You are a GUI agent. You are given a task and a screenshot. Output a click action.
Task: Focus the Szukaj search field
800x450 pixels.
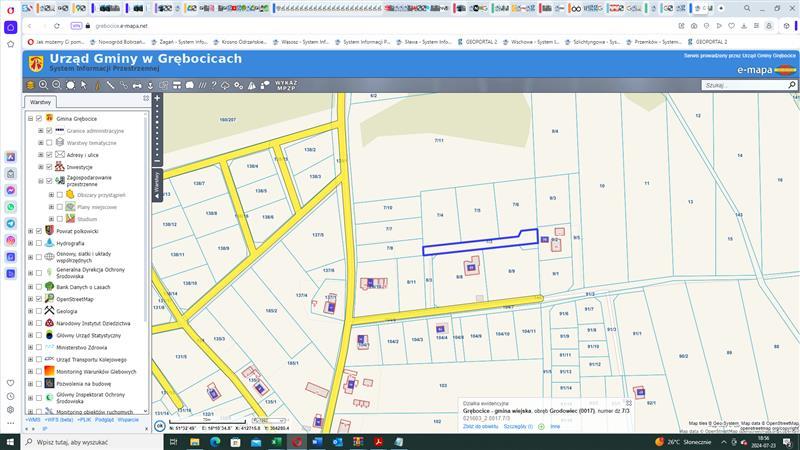pyautogui.click(x=744, y=85)
